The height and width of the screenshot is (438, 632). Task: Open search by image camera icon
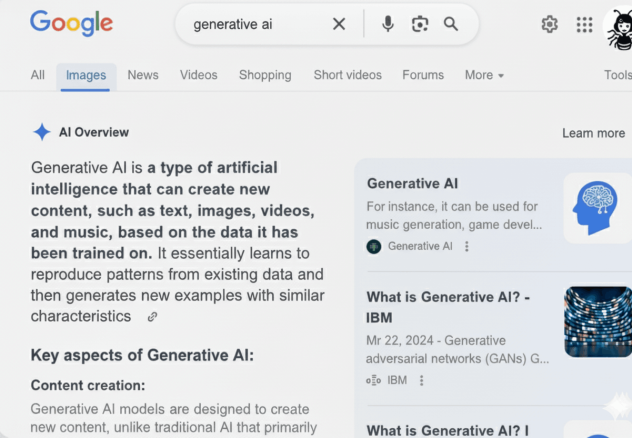(420, 24)
